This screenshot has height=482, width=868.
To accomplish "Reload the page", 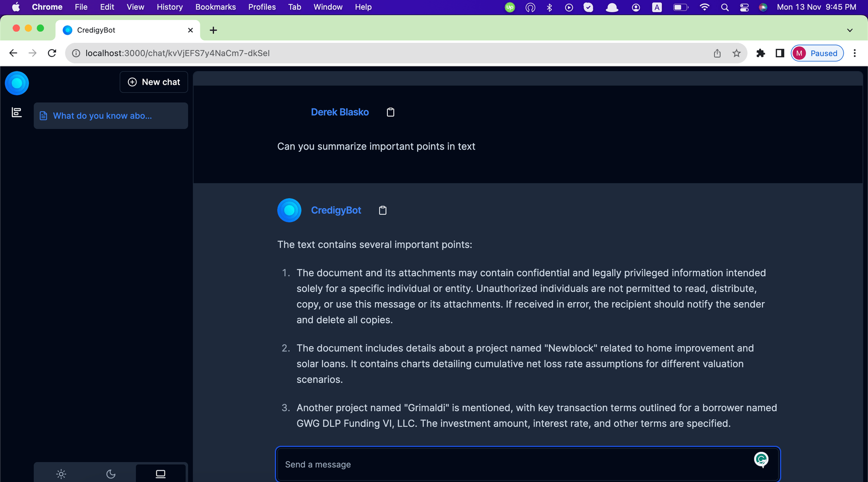I will (52, 53).
